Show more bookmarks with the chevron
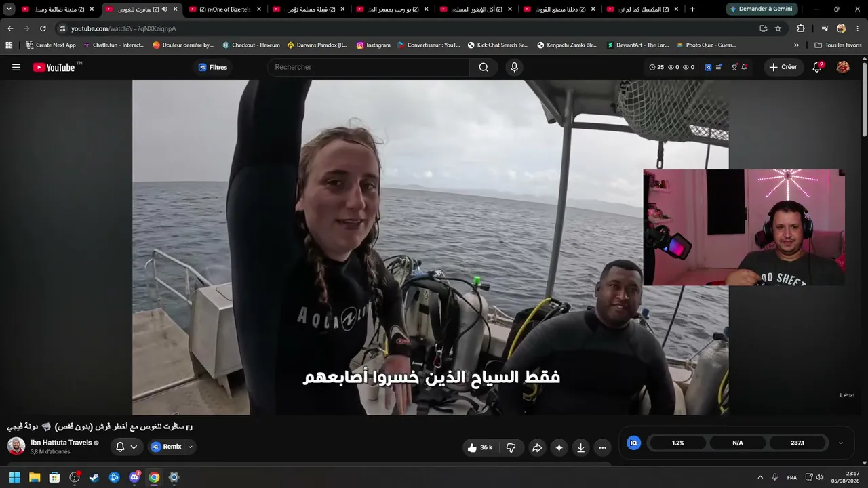The width and height of the screenshot is (868, 488). point(796,45)
